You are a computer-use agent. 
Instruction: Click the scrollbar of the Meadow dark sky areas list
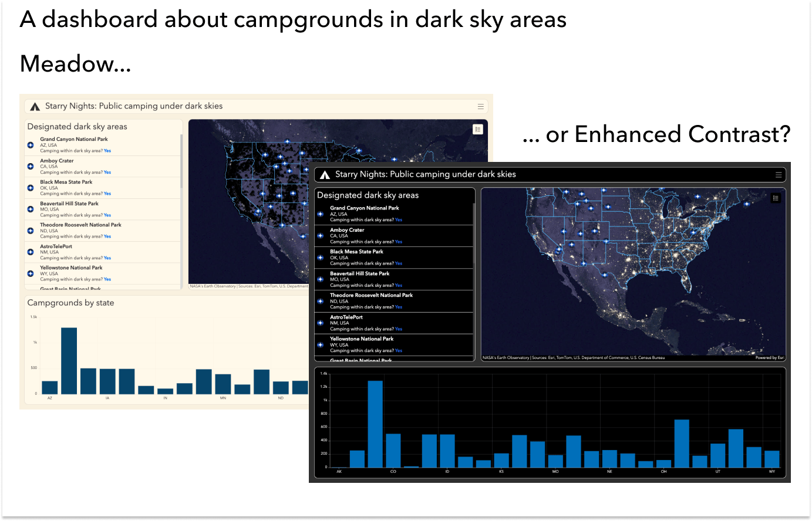tap(181, 161)
